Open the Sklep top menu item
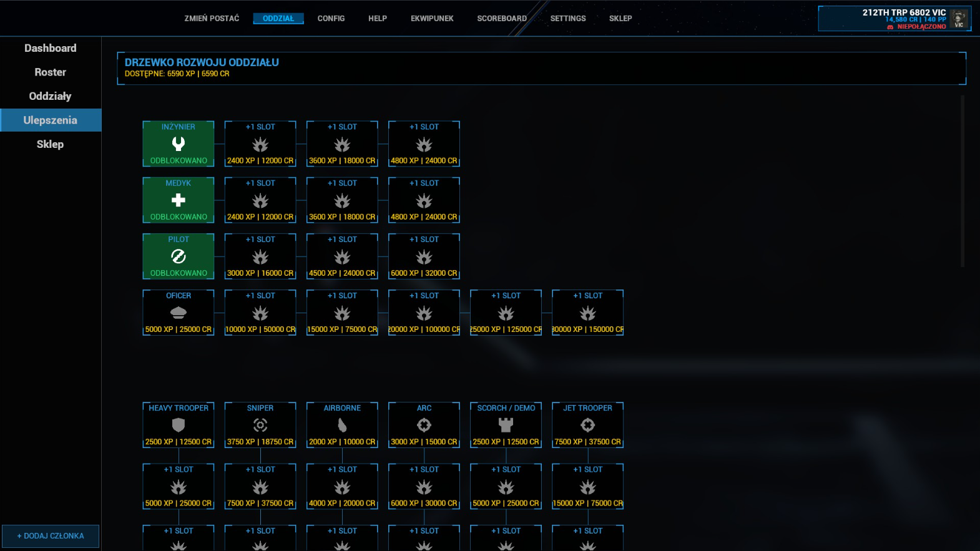 pos(620,19)
